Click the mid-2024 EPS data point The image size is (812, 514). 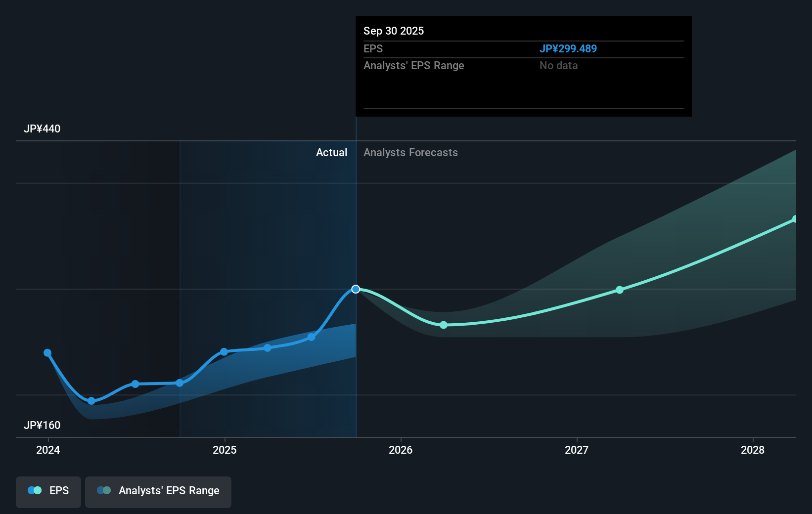pyautogui.click(x=135, y=384)
